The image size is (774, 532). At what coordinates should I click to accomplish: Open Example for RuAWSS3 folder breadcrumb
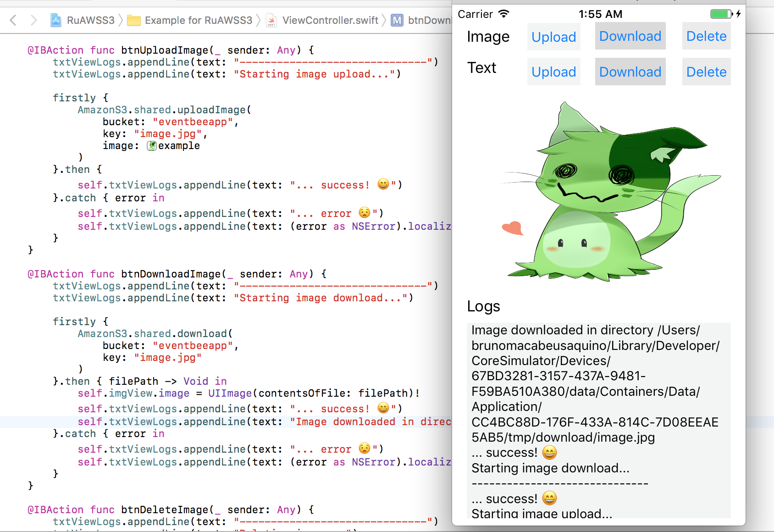199,20
